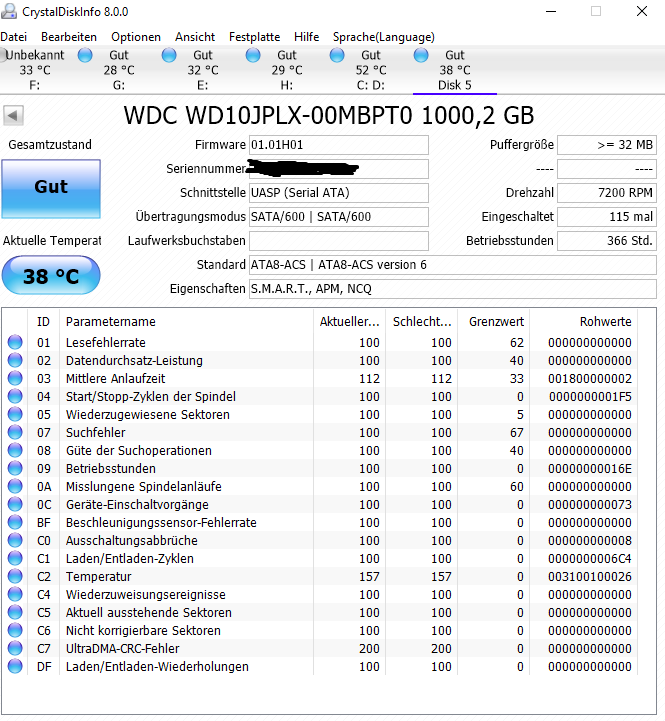Click status orb for UltraDMA-CRC-Fehler row
The width and height of the screenshot is (665, 721).
pos(15,648)
